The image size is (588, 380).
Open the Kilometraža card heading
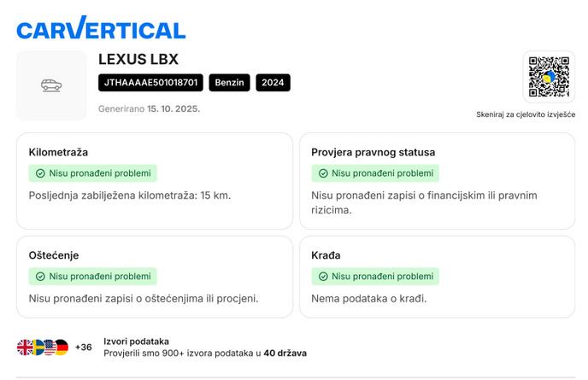(x=58, y=152)
